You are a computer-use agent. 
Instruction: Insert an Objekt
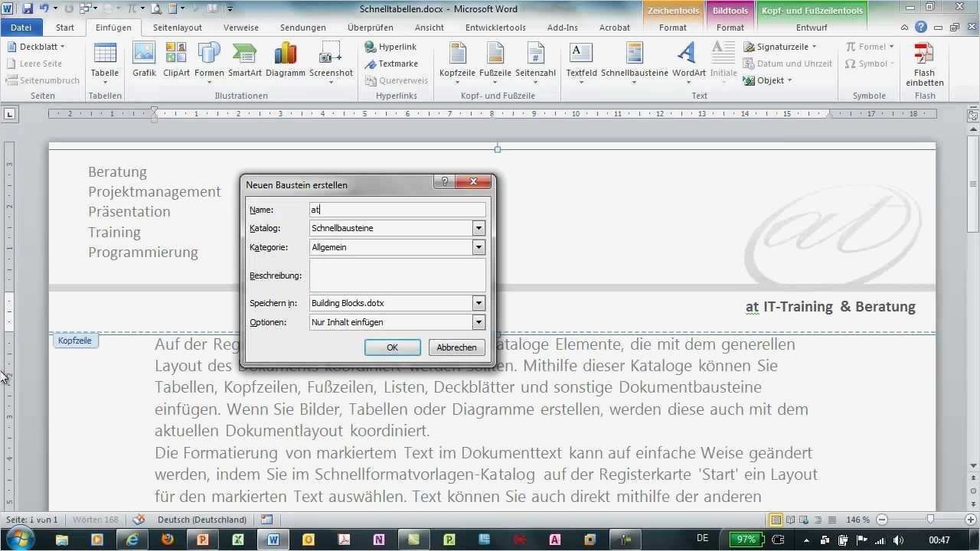(767, 80)
